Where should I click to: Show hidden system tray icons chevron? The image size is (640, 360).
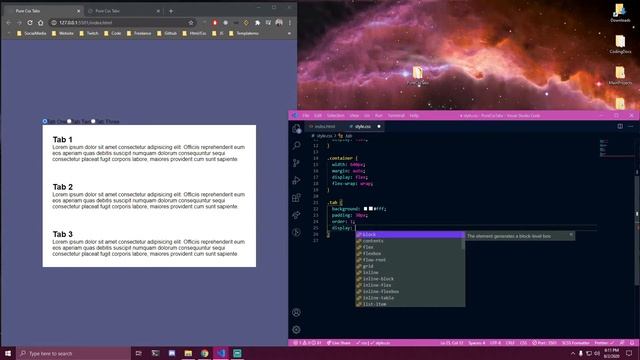pyautogui.click(x=573, y=353)
